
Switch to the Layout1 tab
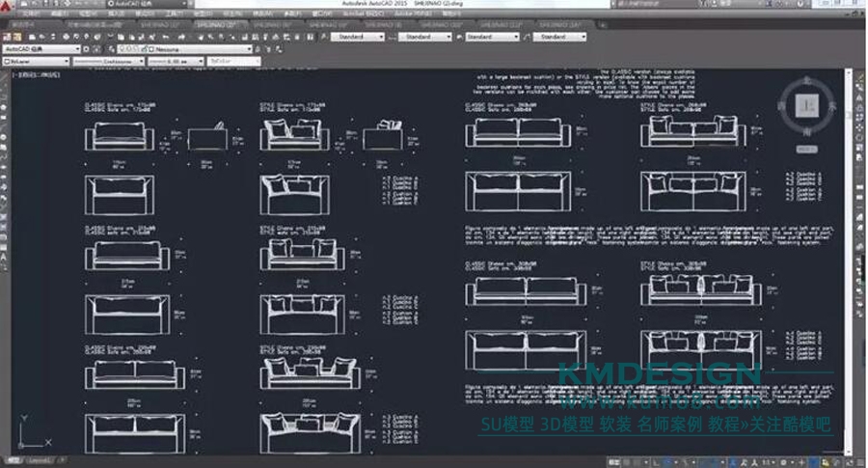(39, 461)
